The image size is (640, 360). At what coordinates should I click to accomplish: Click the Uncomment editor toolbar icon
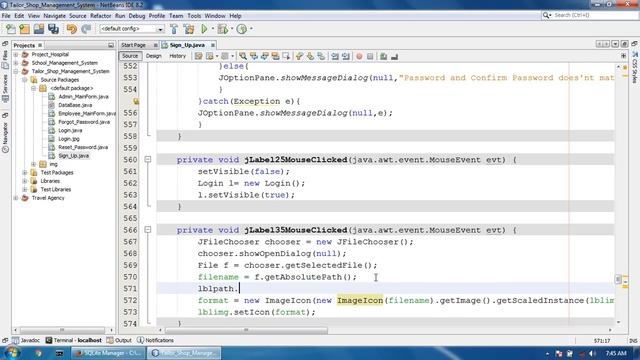click(x=394, y=56)
